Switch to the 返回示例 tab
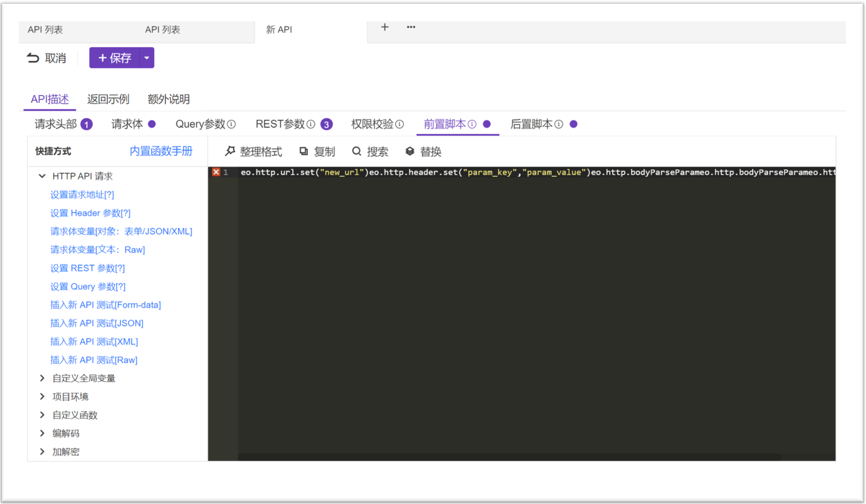866x504 pixels. click(108, 99)
